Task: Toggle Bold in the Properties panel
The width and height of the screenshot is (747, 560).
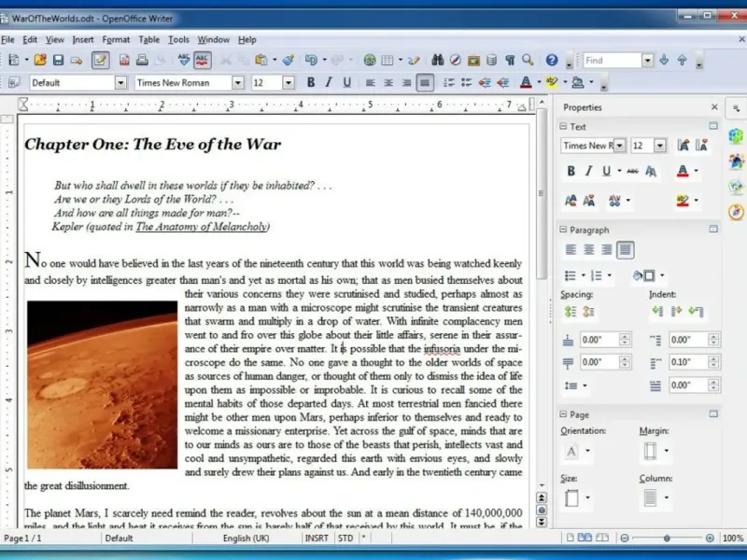Action: click(x=571, y=172)
